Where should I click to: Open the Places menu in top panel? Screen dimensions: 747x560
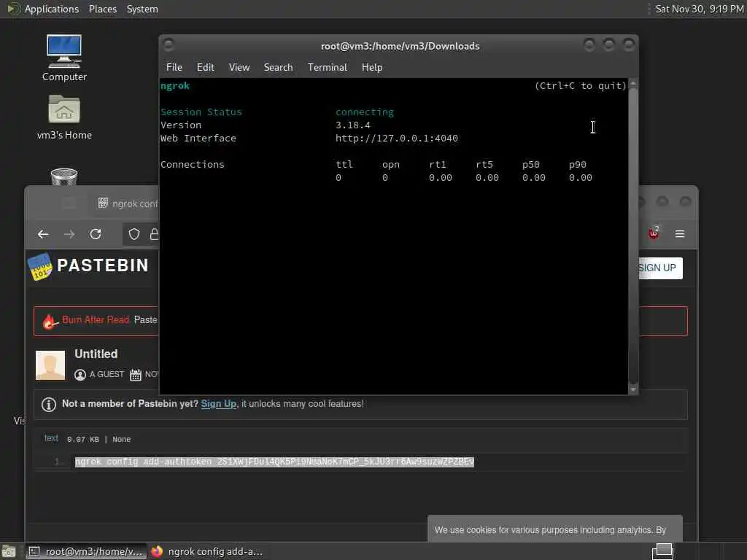point(103,9)
